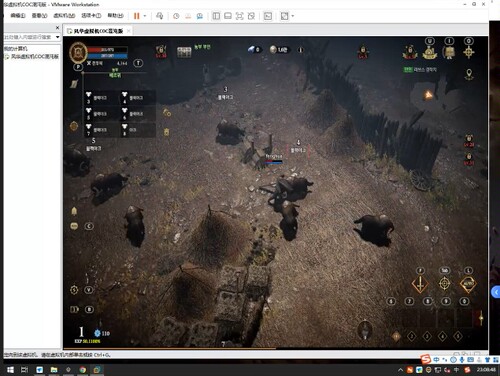Click the character portrait emblem in game
This screenshot has width=500, height=376.
pos(78,53)
